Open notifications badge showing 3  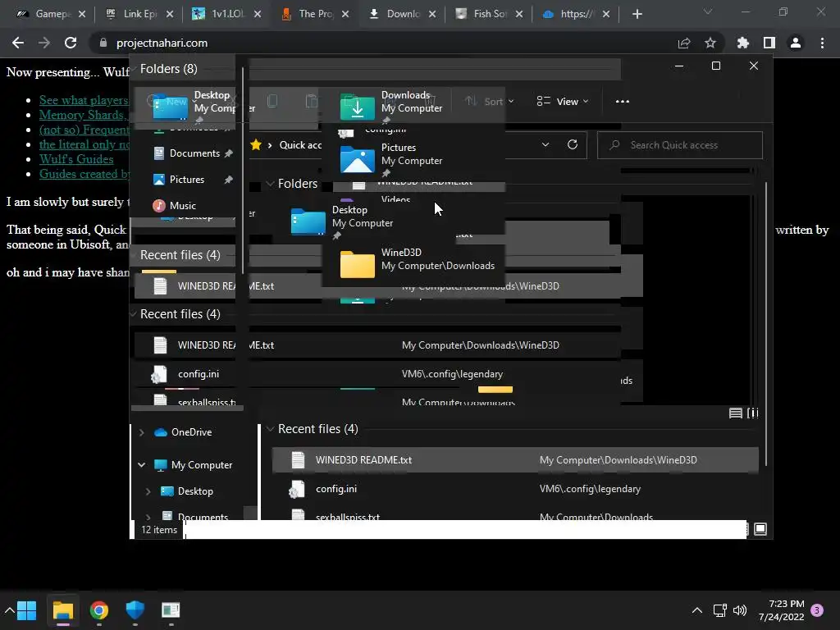(817, 610)
